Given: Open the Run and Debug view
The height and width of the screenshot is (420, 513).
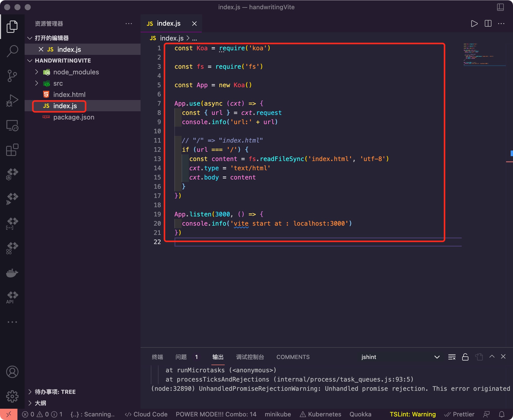Looking at the screenshot, I should point(12,101).
